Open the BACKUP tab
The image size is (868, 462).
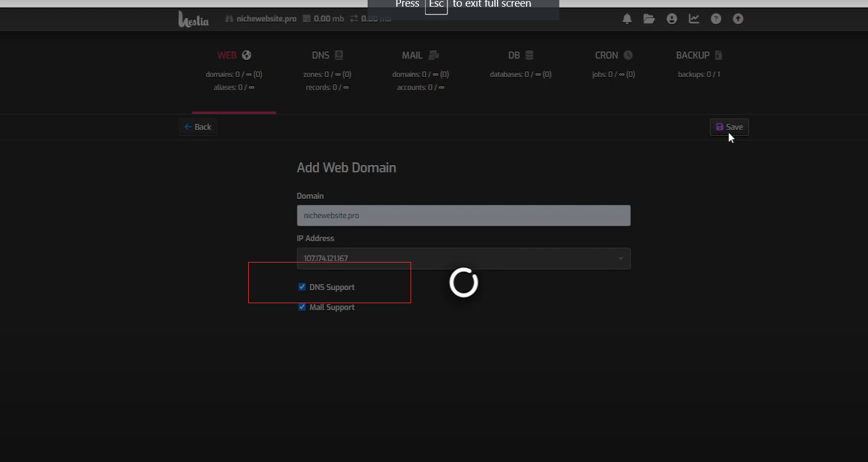[x=698, y=56]
